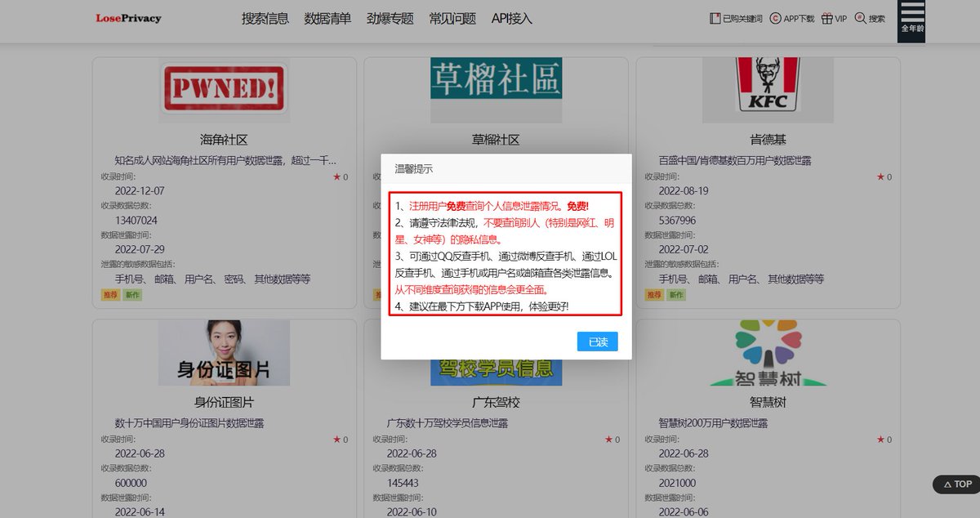Star the 身份证图片 card
Viewport: 980px width, 518px height.
336,440
